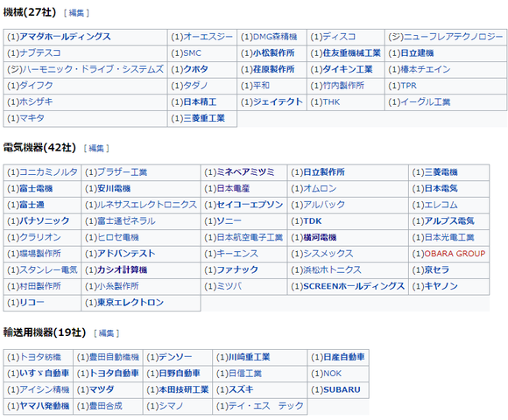Open the ソニー link

pos(229,221)
